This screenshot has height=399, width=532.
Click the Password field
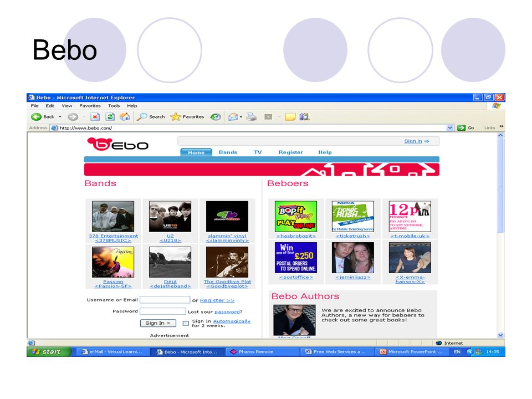coord(163,311)
